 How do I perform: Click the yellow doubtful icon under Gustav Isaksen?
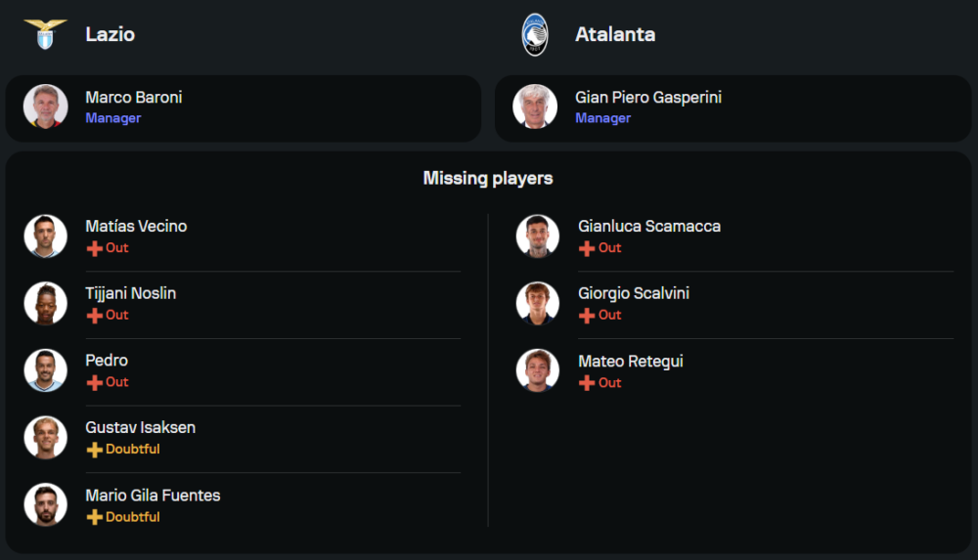95,450
